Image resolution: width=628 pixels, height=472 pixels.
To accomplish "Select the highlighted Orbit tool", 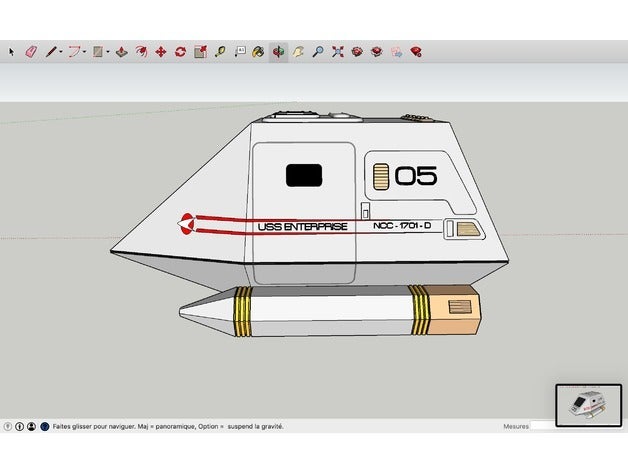I will [279, 52].
